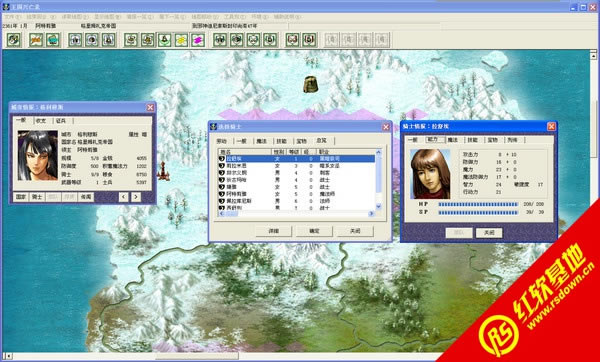This screenshot has width=600, height=362.
Task: Go to next city with the > button
Action: pos(136,197)
